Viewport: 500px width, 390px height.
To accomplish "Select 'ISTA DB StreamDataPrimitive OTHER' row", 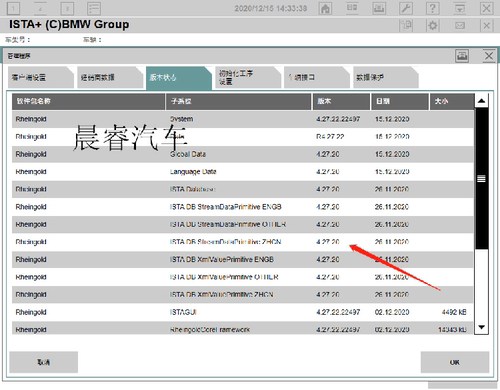I will tap(243, 224).
